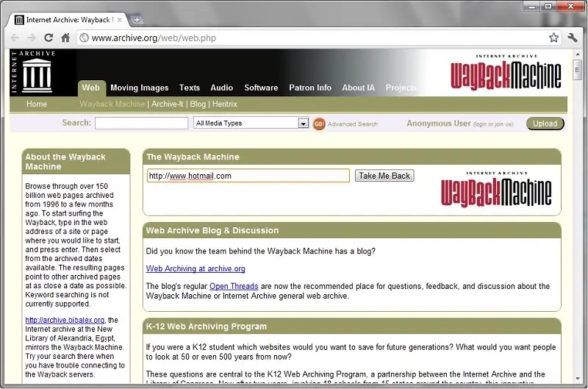Open the Advanced Search link
The height and width of the screenshot is (389, 588).
point(353,124)
